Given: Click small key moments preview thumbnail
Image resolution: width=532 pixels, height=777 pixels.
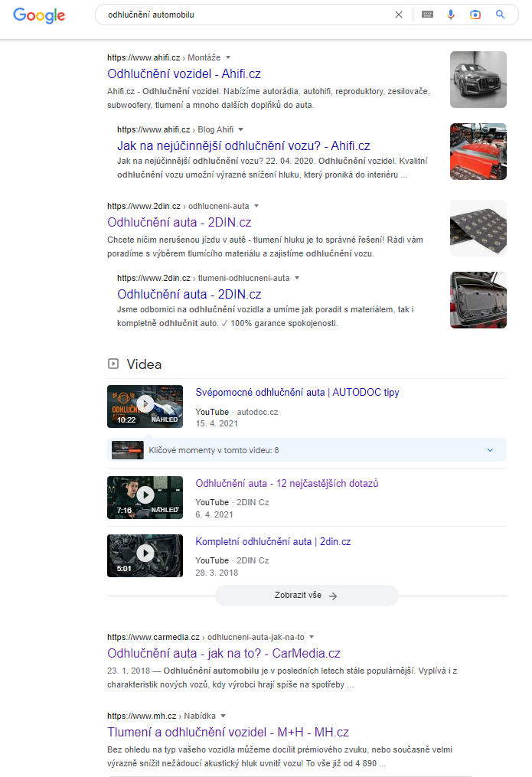Looking at the screenshot, I should tap(128, 450).
